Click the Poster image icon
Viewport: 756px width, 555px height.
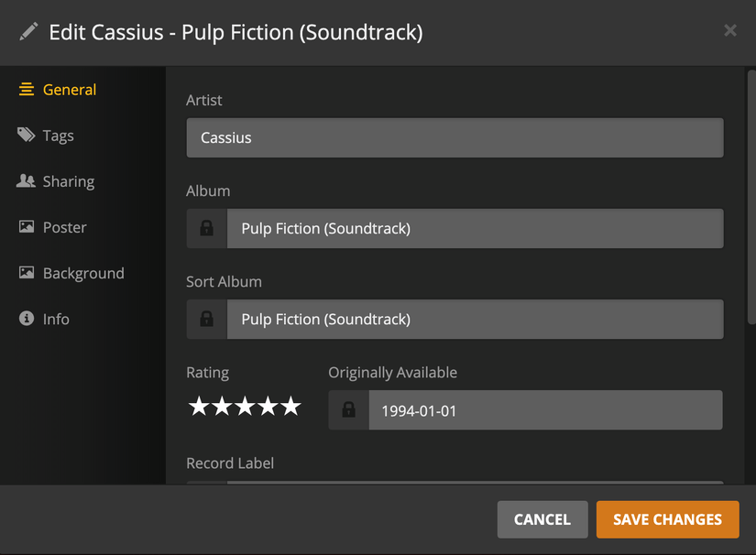(27, 227)
